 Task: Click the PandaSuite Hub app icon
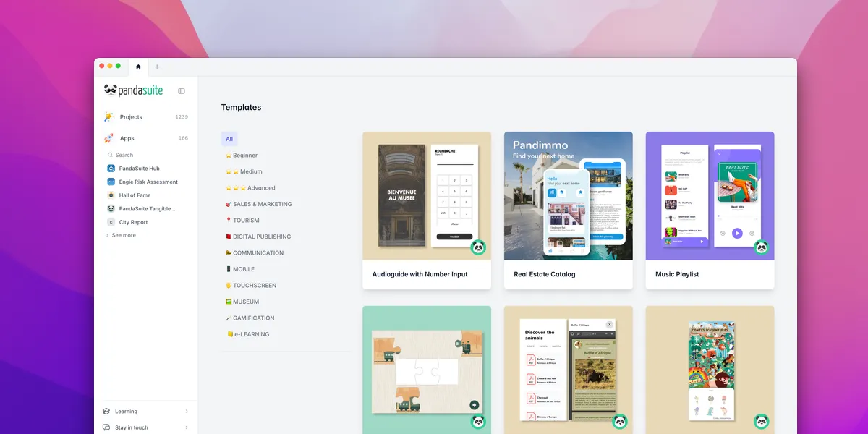(x=111, y=169)
